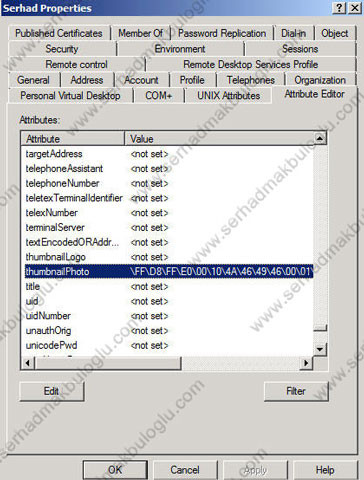
Task: Click the list scroll up arrow
Action: point(320,138)
